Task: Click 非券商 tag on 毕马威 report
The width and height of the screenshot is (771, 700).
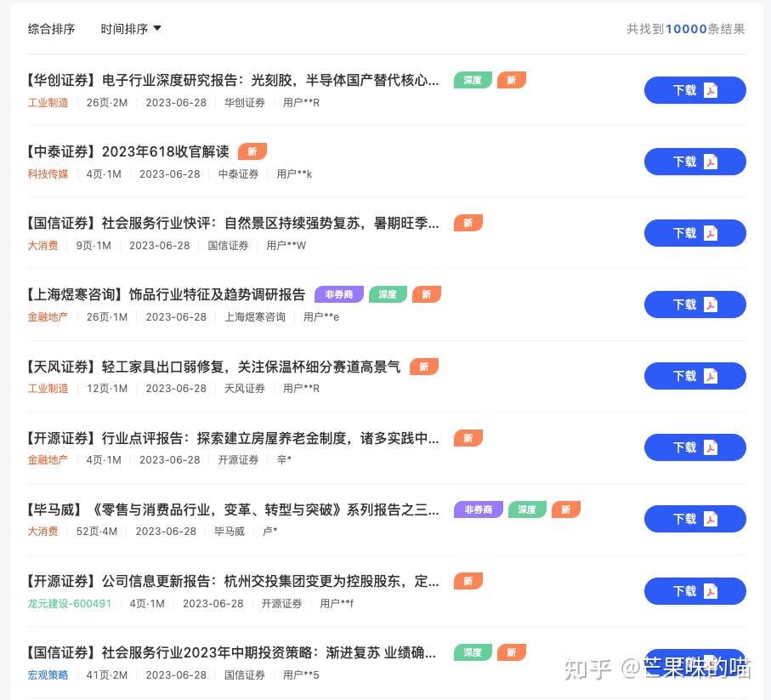Action: tap(478, 509)
